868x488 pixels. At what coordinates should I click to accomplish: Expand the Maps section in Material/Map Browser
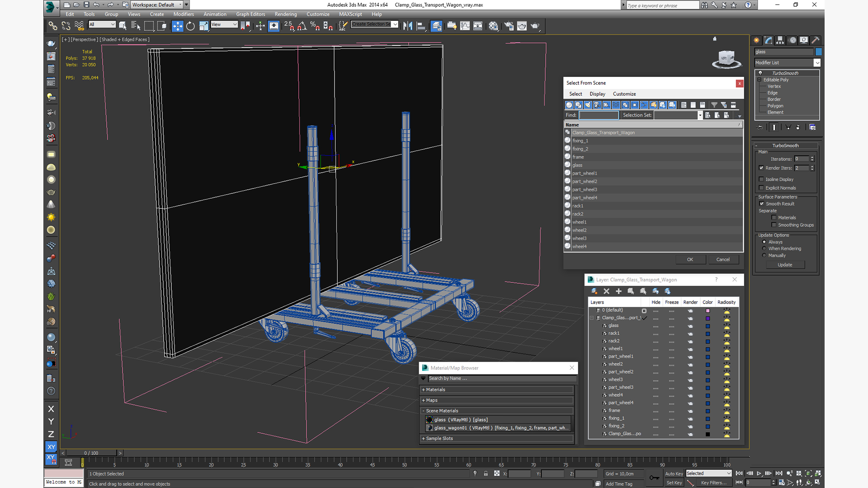click(x=497, y=400)
